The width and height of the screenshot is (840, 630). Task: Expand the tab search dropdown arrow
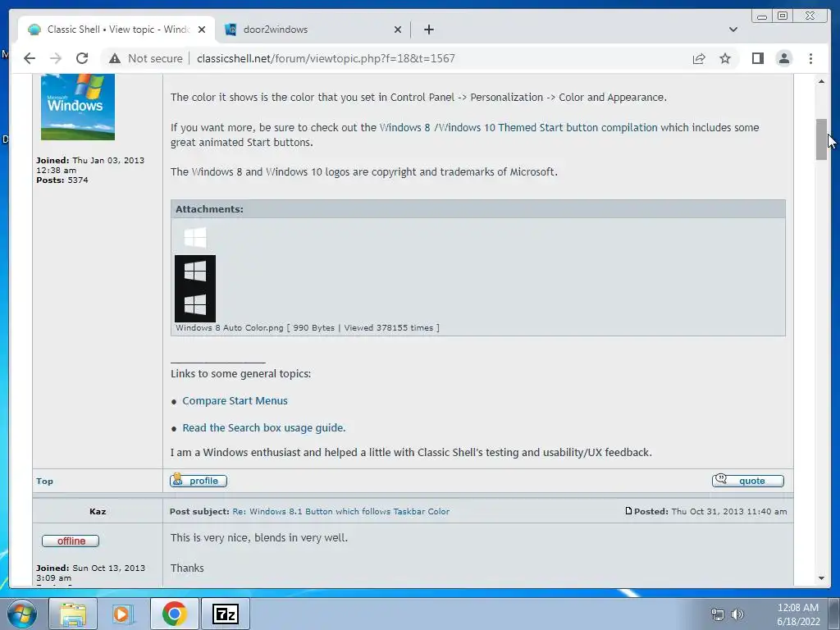733,30
